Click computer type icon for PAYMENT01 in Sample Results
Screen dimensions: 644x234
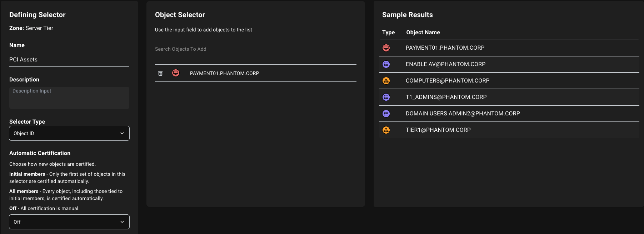click(386, 48)
